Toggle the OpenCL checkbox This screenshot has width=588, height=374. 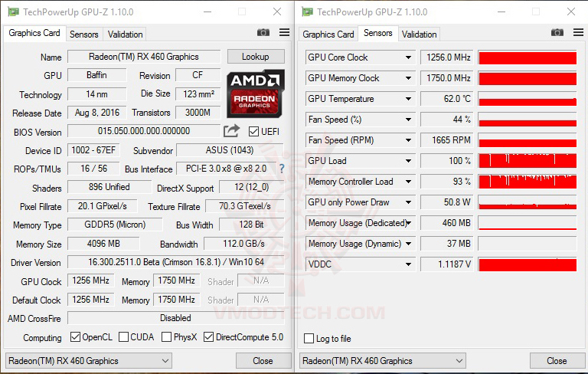pyautogui.click(x=75, y=336)
